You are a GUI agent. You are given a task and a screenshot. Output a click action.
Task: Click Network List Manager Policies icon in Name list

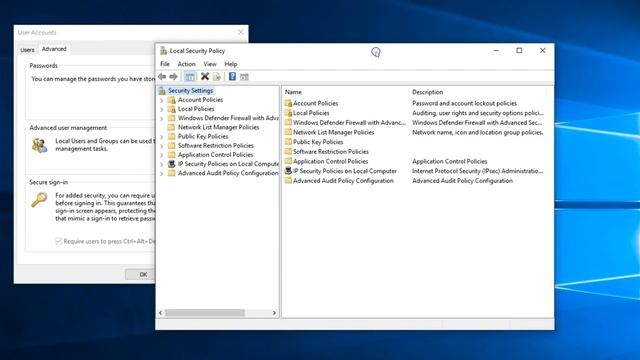[x=288, y=132]
